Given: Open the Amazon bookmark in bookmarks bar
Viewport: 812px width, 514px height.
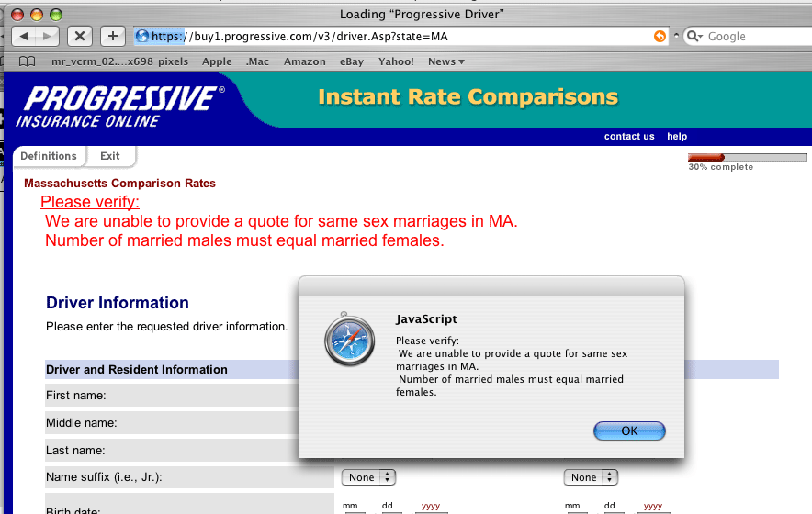Looking at the screenshot, I should click(304, 61).
